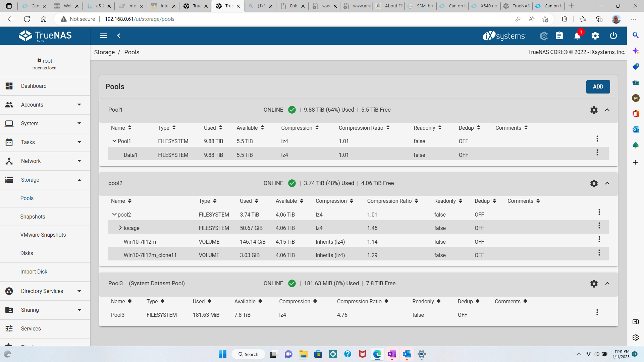Select the '50.67 GiB' used value

(x=251, y=228)
